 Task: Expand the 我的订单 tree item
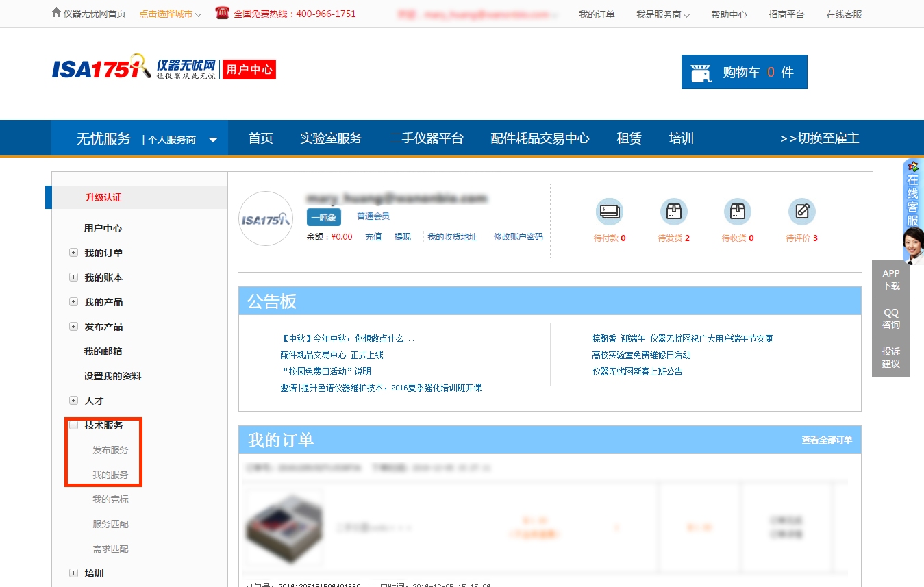73,252
